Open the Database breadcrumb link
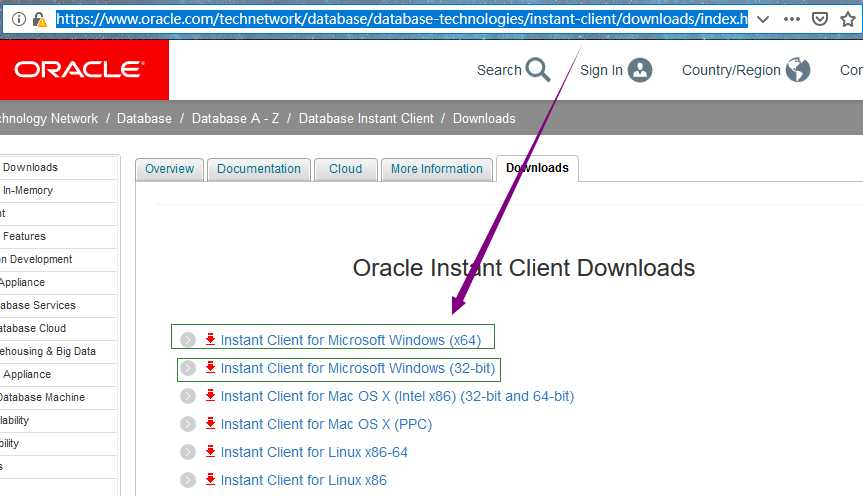The image size is (863, 496). click(144, 118)
